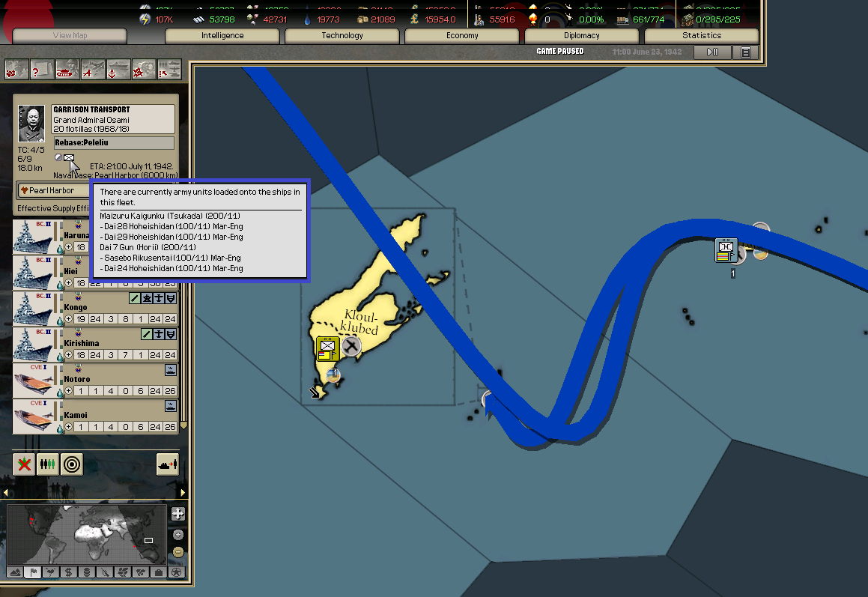The image size is (868, 597).
Task: Open the Technology tab
Action: click(342, 35)
